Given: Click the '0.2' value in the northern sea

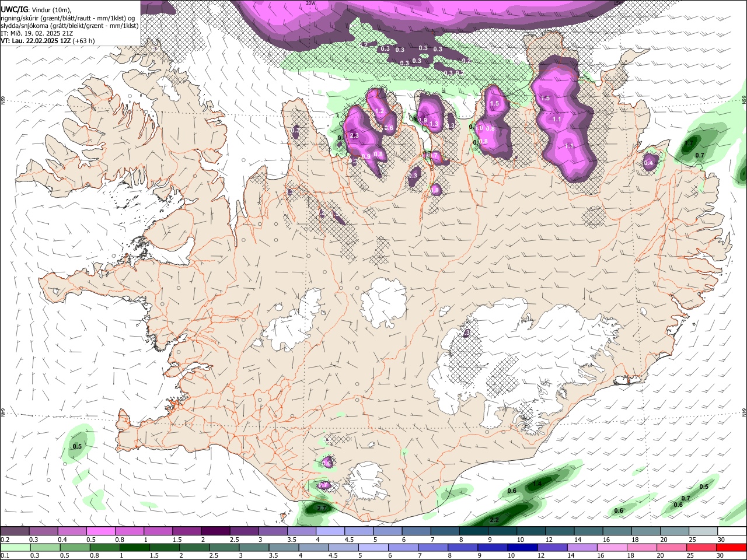Looking at the screenshot, I should click(x=466, y=61).
